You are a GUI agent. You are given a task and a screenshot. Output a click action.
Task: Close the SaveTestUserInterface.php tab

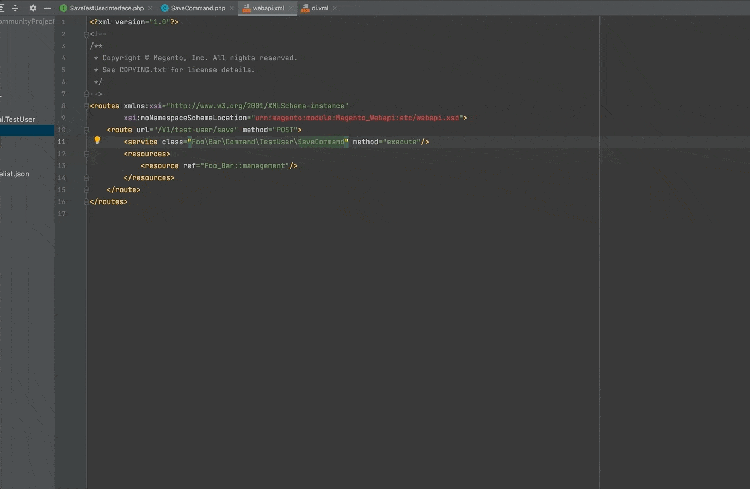(150, 7)
